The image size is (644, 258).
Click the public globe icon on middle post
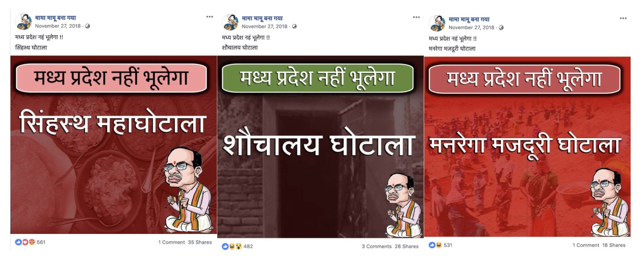294,26
